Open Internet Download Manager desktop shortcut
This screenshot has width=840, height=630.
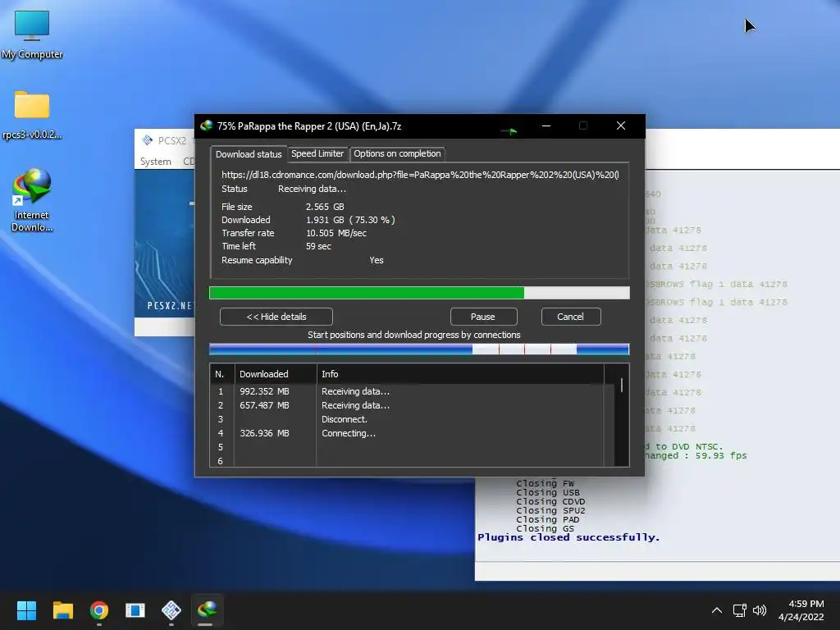pyautogui.click(x=32, y=200)
